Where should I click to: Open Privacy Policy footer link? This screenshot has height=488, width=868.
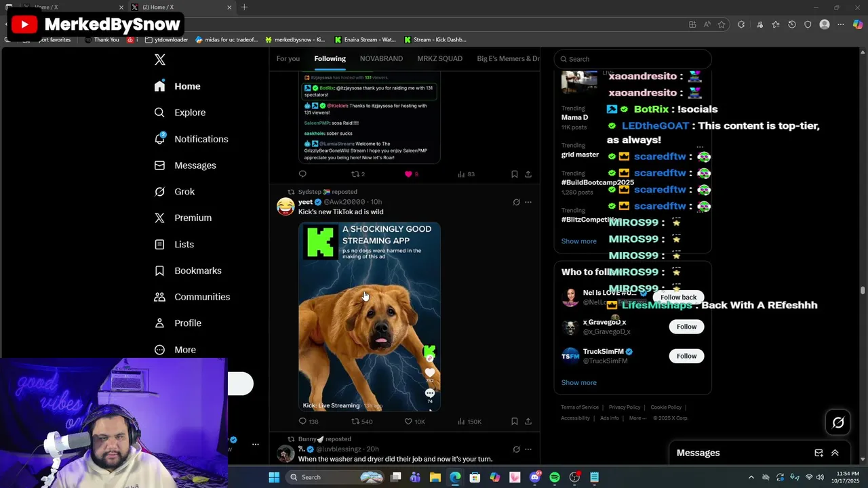pos(625,407)
